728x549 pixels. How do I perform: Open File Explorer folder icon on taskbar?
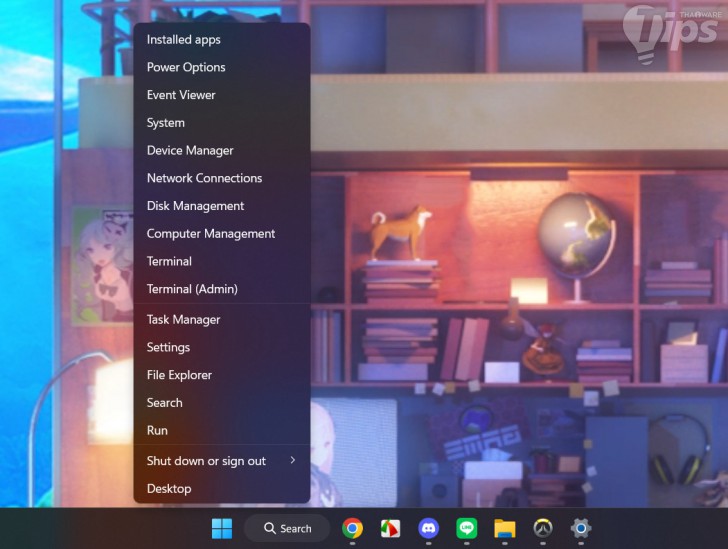pyautogui.click(x=505, y=529)
